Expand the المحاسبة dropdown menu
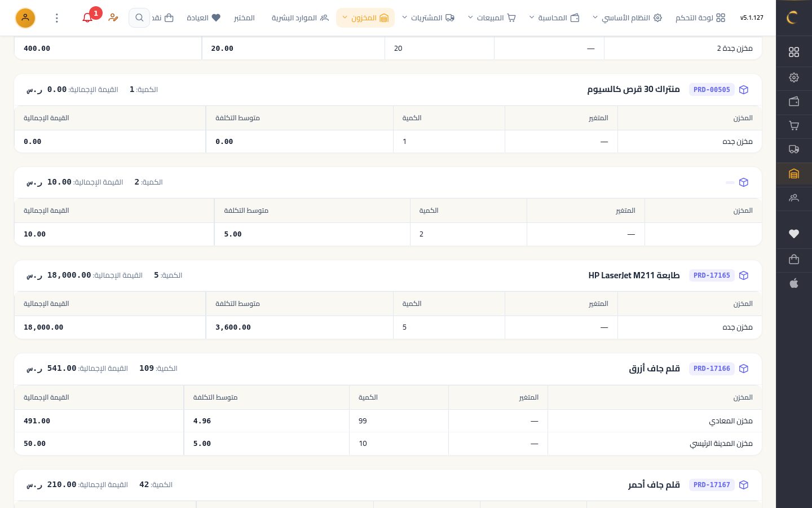The width and height of the screenshot is (812, 508). point(554,18)
